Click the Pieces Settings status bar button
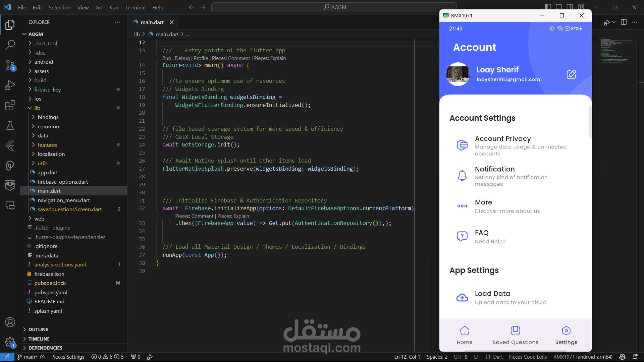 tap(67, 357)
